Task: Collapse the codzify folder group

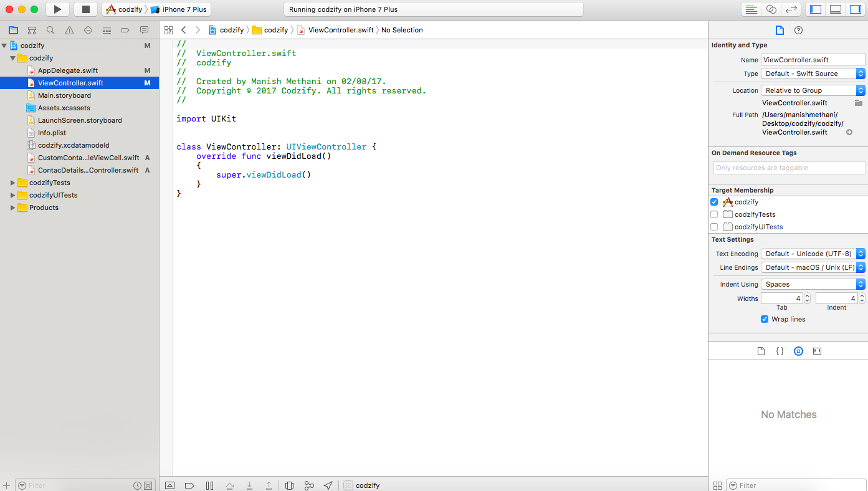Action: pyautogui.click(x=12, y=58)
